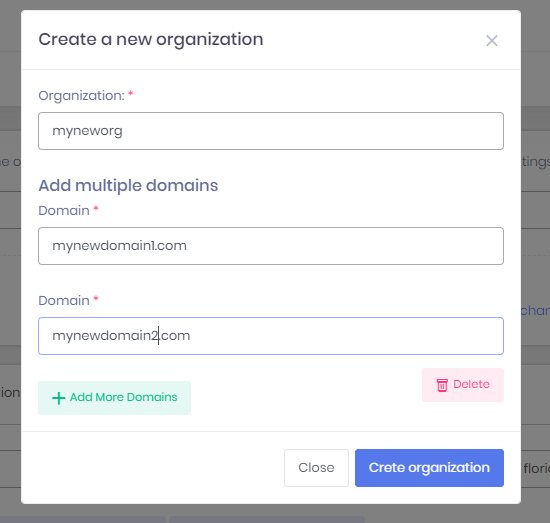Click the partially hidden blue link at right
Image resolution: width=550 pixels, height=523 pixels.
click(x=535, y=310)
